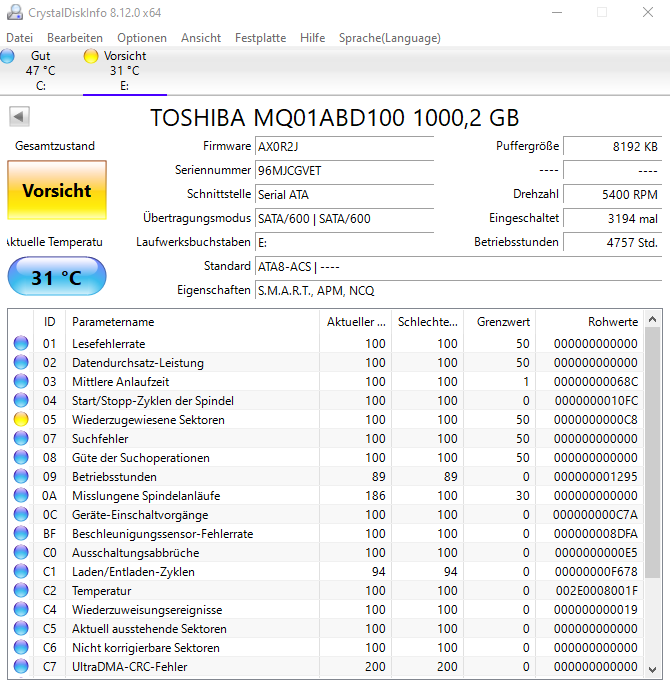Minimize the CrystalDiskInfo window
The width and height of the screenshot is (670, 686).
pyautogui.click(x=557, y=12)
